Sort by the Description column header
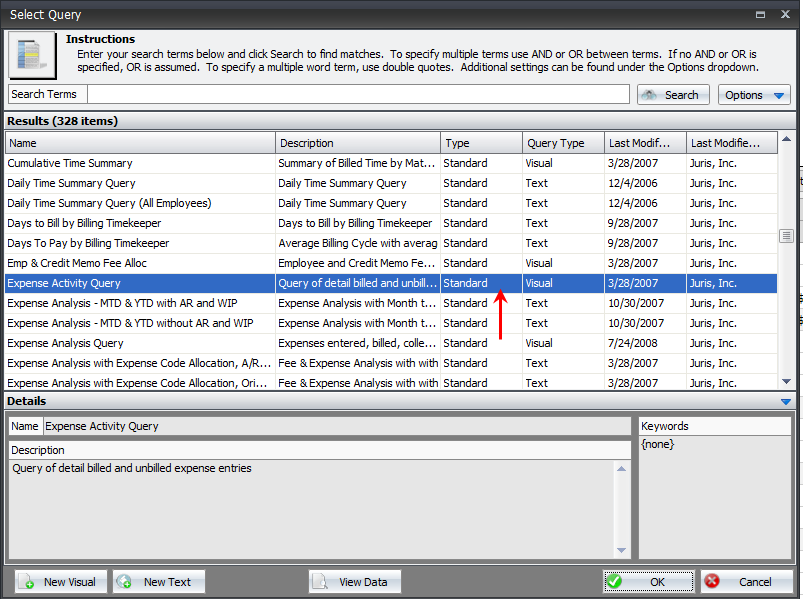The height and width of the screenshot is (599, 803). coord(357,143)
